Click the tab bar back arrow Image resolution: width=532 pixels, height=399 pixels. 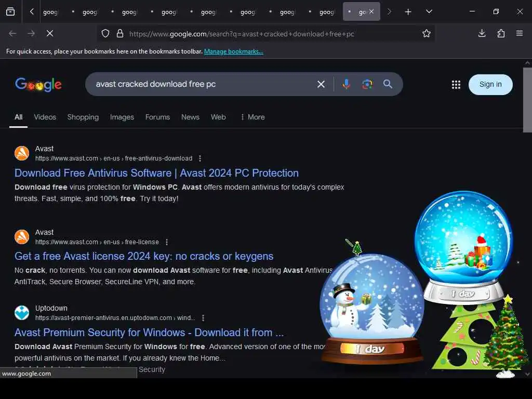click(x=32, y=11)
